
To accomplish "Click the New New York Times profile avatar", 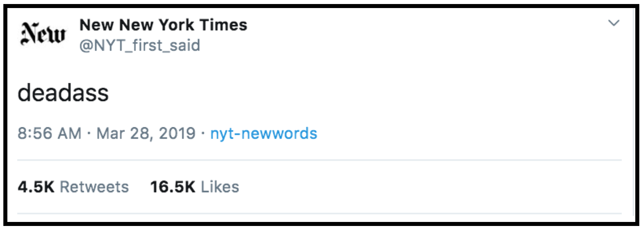I will [x=43, y=34].
